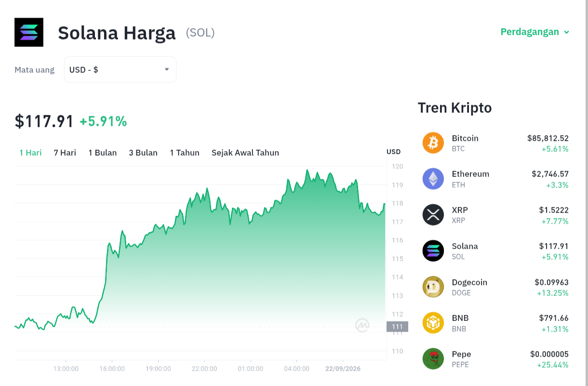This screenshot has height=386, width=588.
Task: Click the Dogecoin Shiba icon
Action: point(433,287)
